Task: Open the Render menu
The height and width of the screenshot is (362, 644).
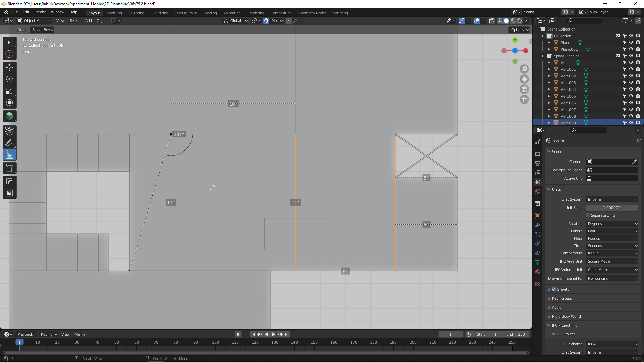Action: [40, 12]
